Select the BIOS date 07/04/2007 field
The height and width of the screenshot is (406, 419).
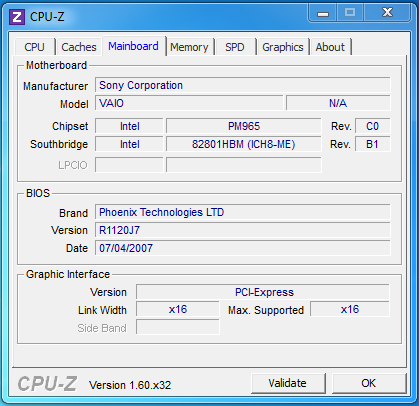click(x=243, y=248)
